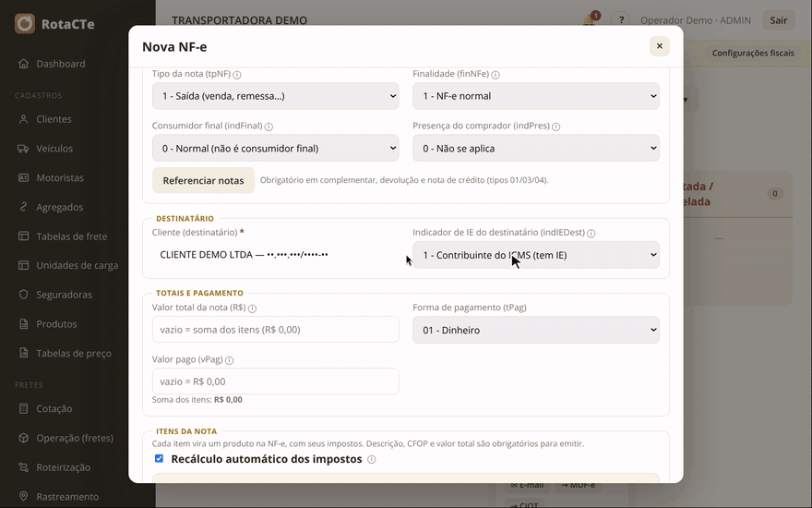The image size is (812, 508).
Task: Open Indicador de IE do destinatário dropdown
Action: pyautogui.click(x=536, y=255)
